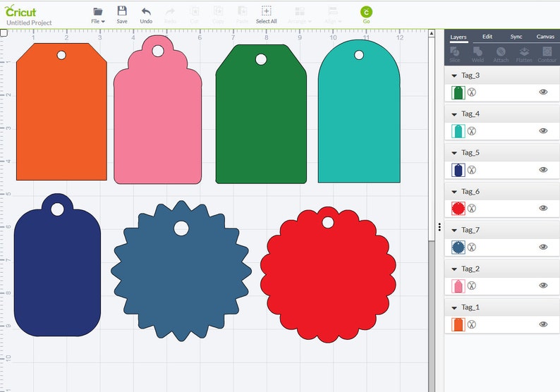Click the Cricut logo
560x392 pixels.
click(20, 11)
